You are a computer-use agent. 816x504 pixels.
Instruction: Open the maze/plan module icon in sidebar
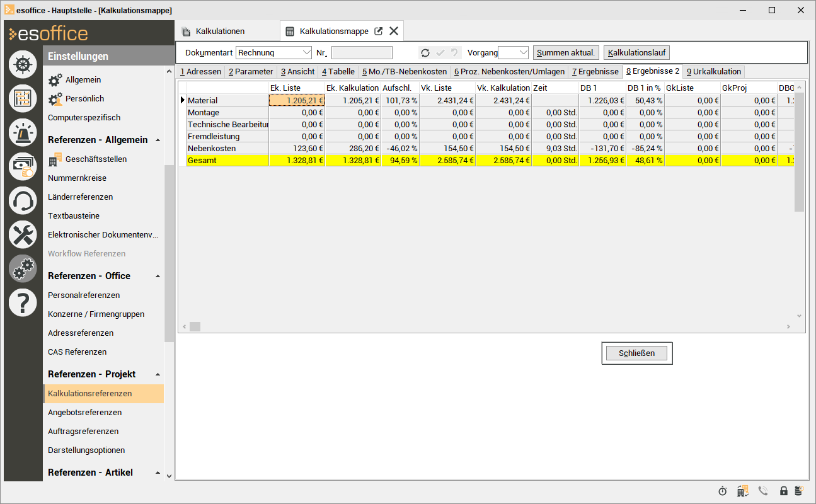coord(23,98)
